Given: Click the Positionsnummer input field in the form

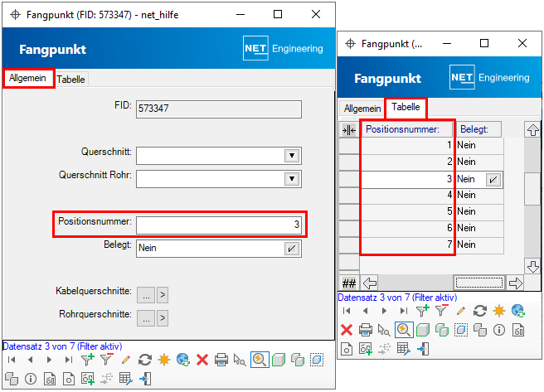Looking at the screenshot, I should 218,225.
